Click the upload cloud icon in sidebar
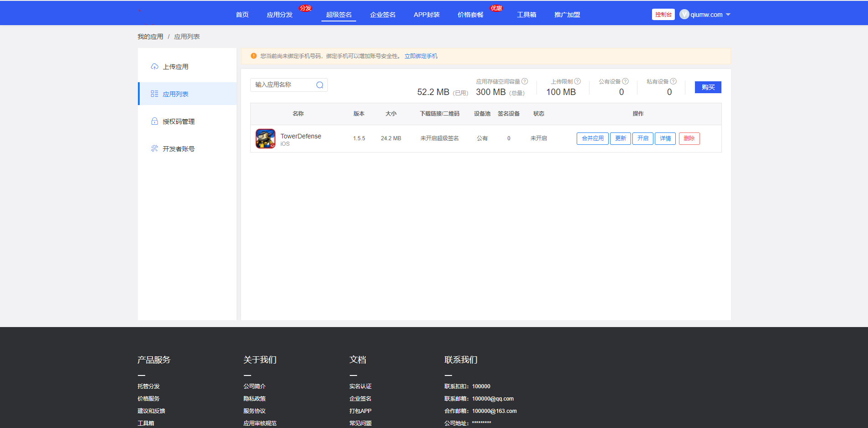 coord(155,67)
